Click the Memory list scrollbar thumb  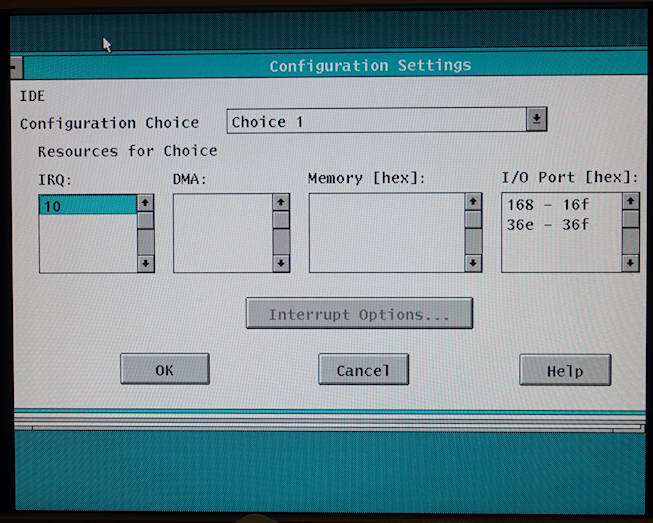[473, 219]
